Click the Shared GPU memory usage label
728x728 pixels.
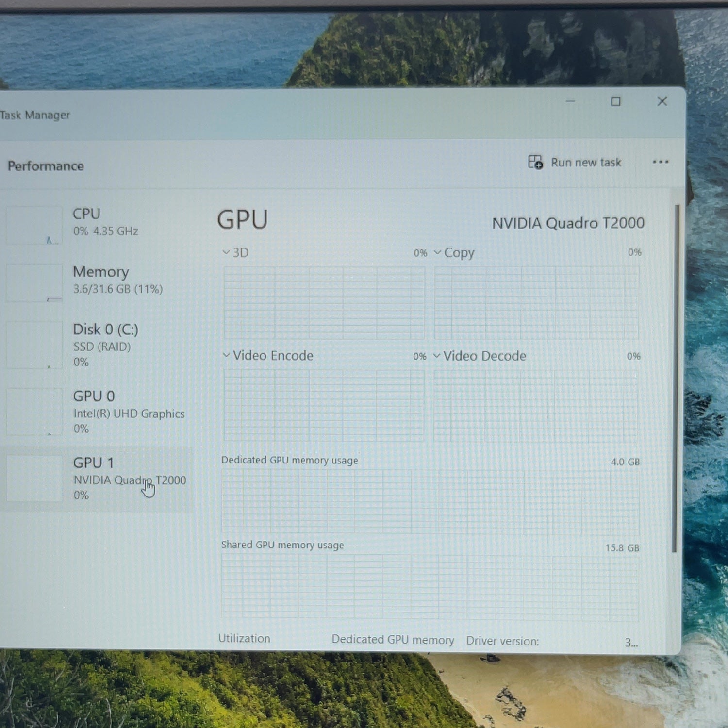282,545
